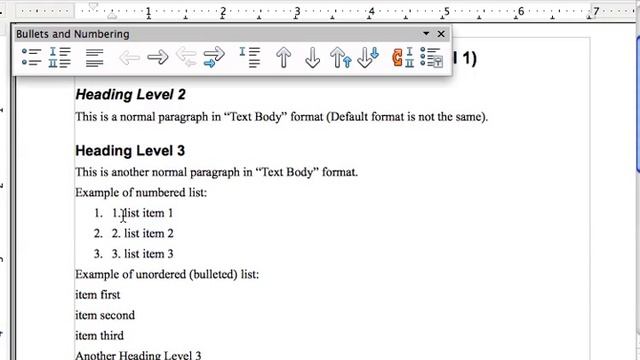Click 'Example of unordered (bulleted) list:' line
640x360 pixels.
pyautogui.click(x=167, y=274)
